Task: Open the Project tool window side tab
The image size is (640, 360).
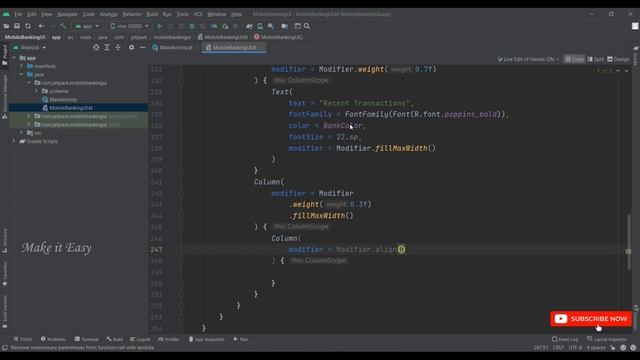Action: (4, 55)
